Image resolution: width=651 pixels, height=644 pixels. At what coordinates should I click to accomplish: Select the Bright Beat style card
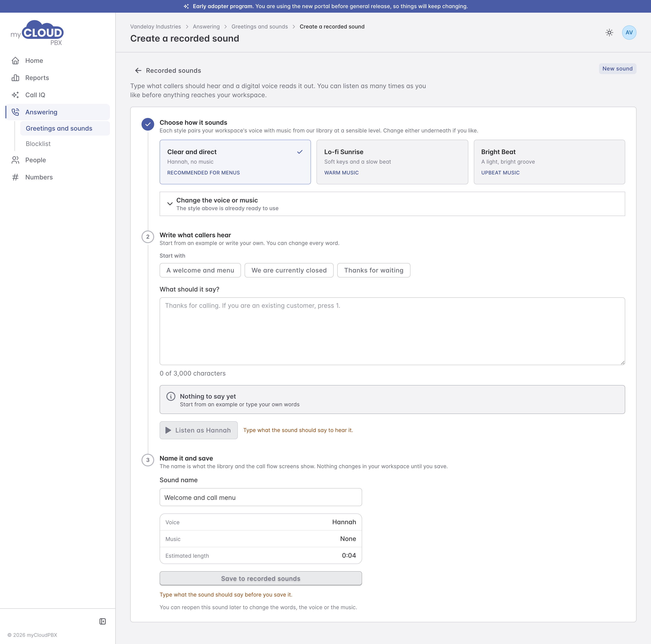[x=549, y=162]
